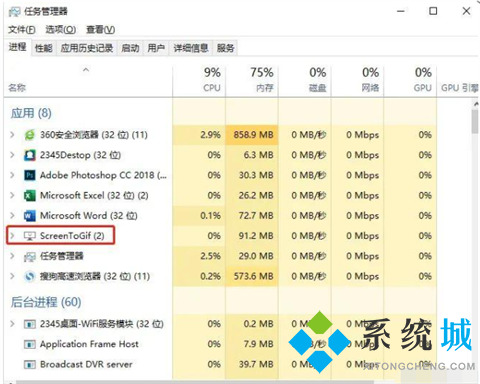Viewport: 480px width, 384px height.
Task: Expand the Microsoft Word process group
Action: point(12,216)
